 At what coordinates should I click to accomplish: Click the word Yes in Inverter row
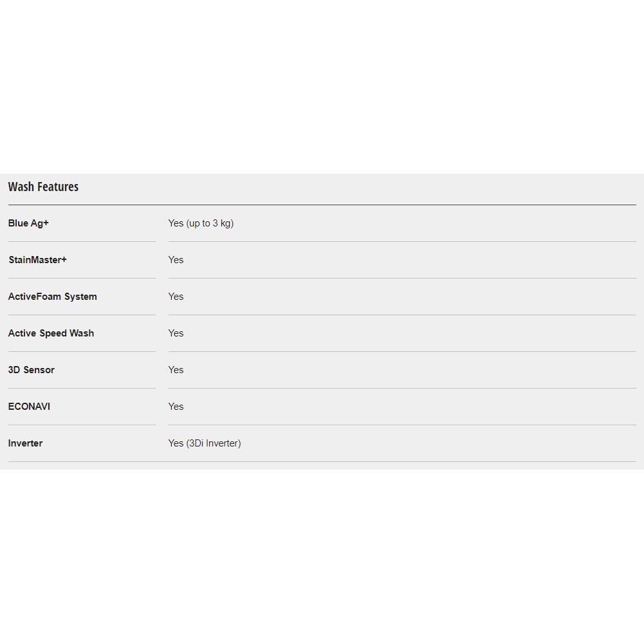point(176,443)
